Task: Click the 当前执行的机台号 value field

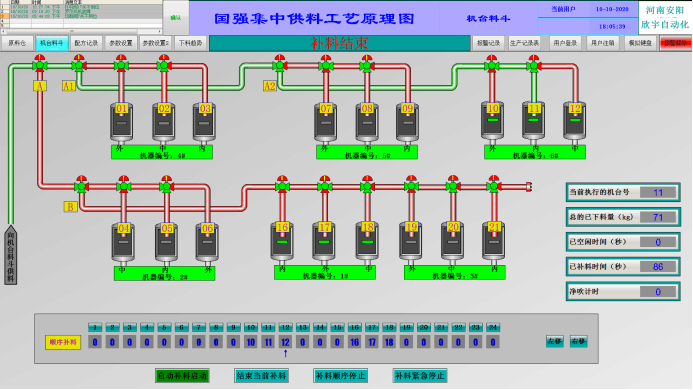Action: [x=658, y=192]
